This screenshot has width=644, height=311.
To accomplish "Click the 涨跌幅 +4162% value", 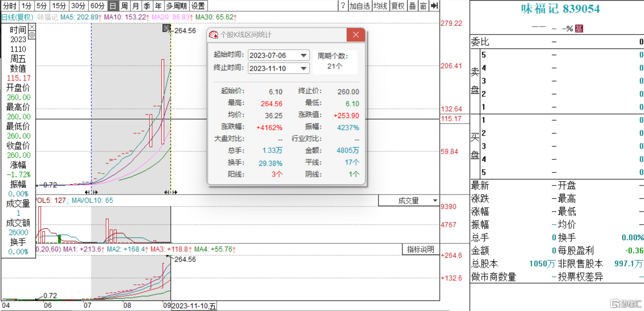I will (269, 128).
